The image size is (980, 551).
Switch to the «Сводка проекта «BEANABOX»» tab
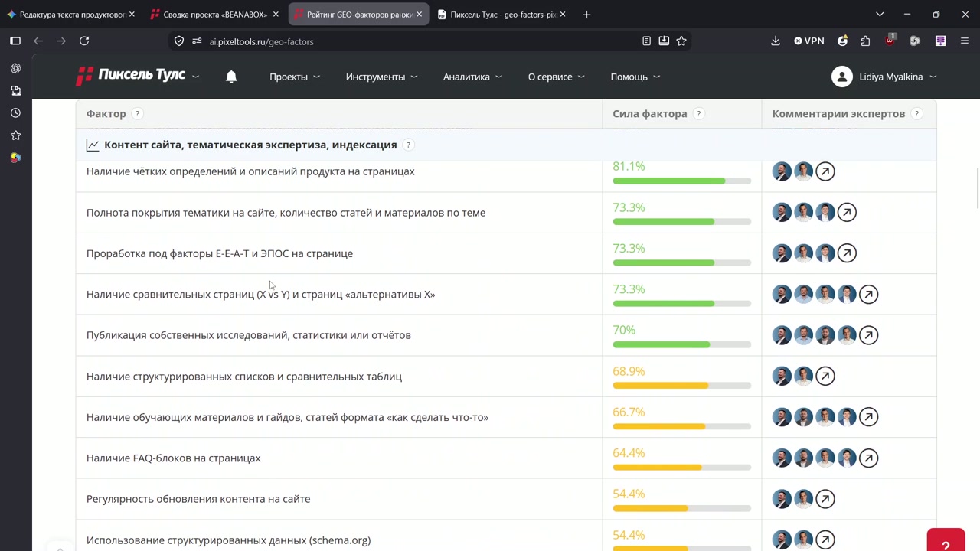214,15
